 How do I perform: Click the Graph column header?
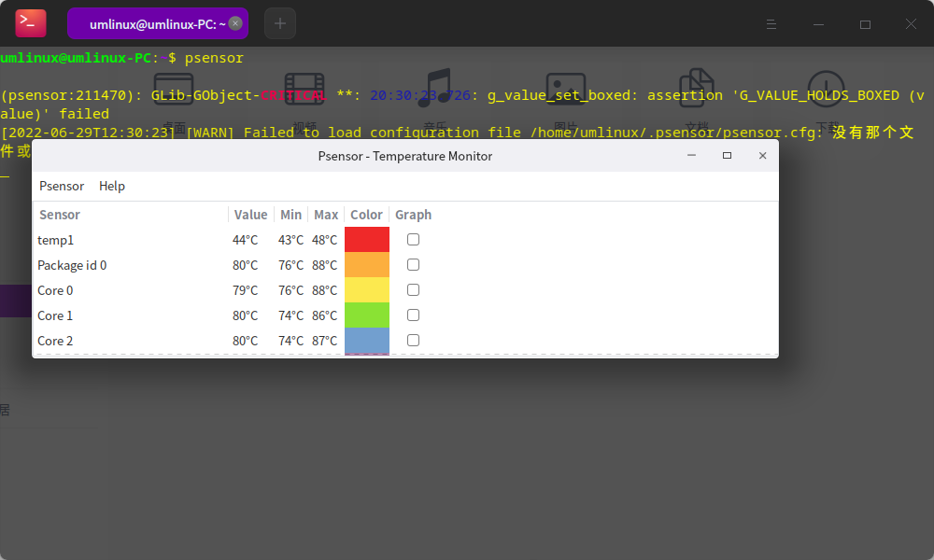pyautogui.click(x=414, y=215)
